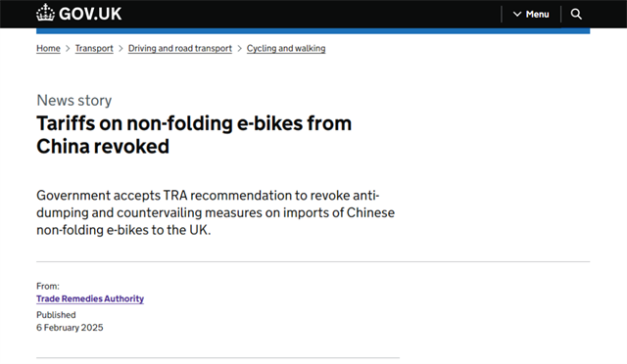
Task: Expand the Menu dropdown in header
Action: click(x=531, y=14)
